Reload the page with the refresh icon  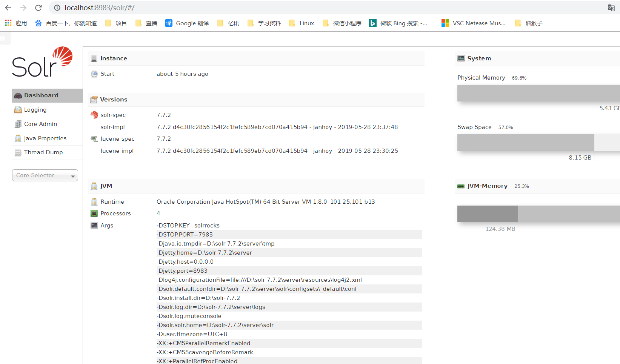click(38, 8)
